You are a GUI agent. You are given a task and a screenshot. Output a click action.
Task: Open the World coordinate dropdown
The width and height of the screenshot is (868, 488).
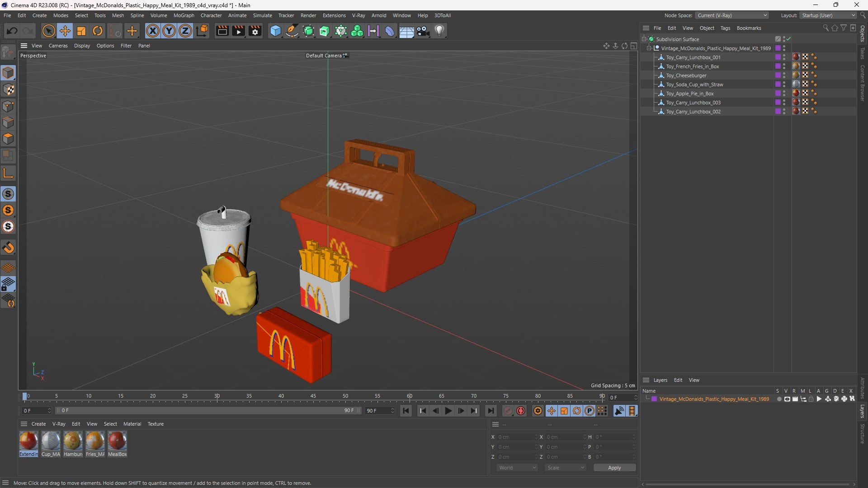point(517,468)
